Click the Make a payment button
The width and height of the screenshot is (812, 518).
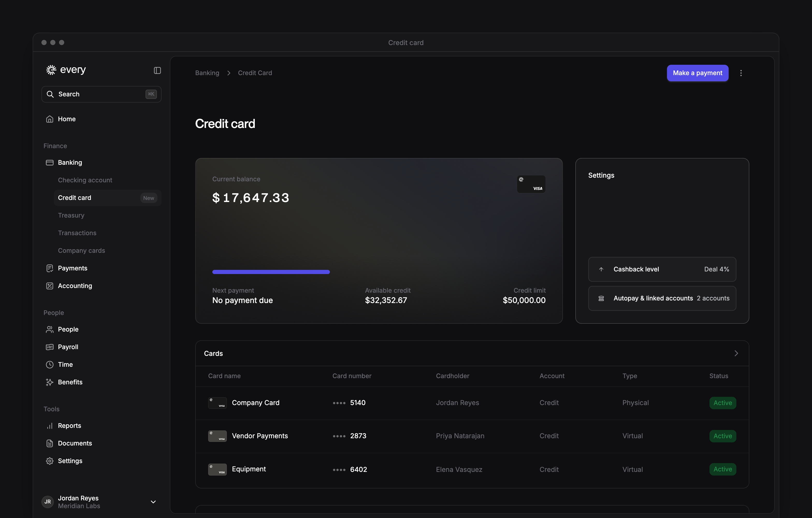pos(697,73)
